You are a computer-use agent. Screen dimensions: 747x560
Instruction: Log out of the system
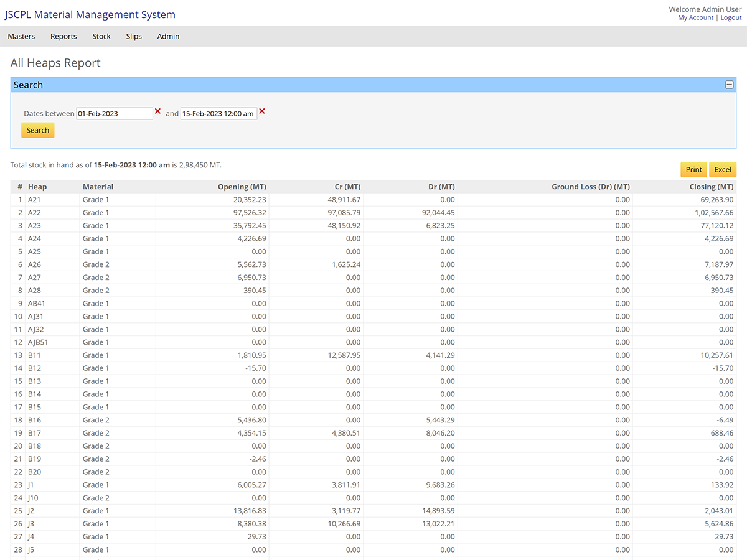(x=731, y=17)
